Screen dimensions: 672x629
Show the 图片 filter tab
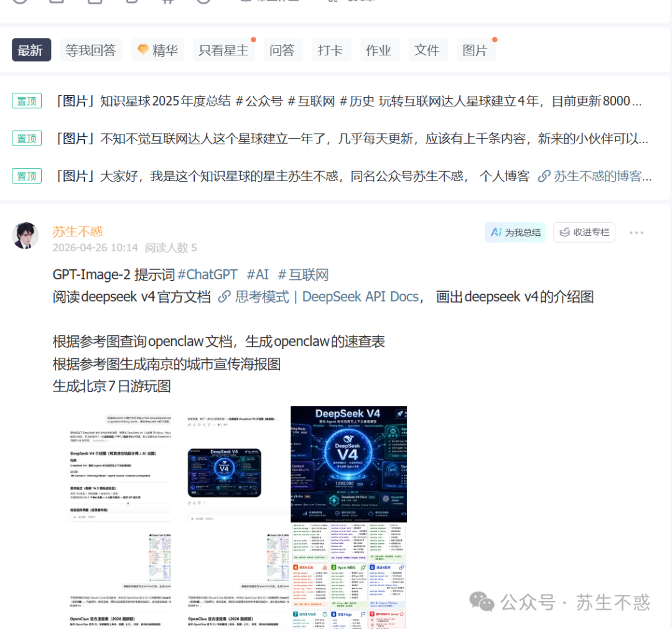click(475, 50)
